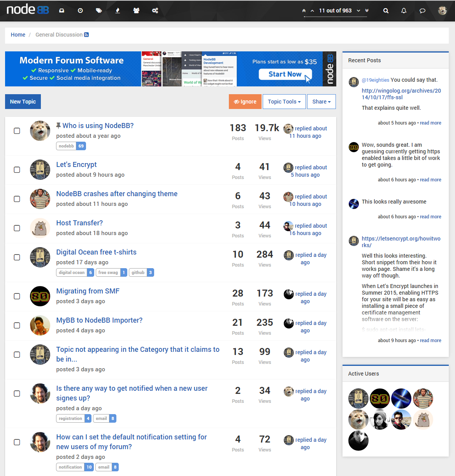Image resolution: width=455 pixels, height=476 pixels.
Task: Click the pagination progress bar under 11 out of 963
Action: (x=335, y=17)
